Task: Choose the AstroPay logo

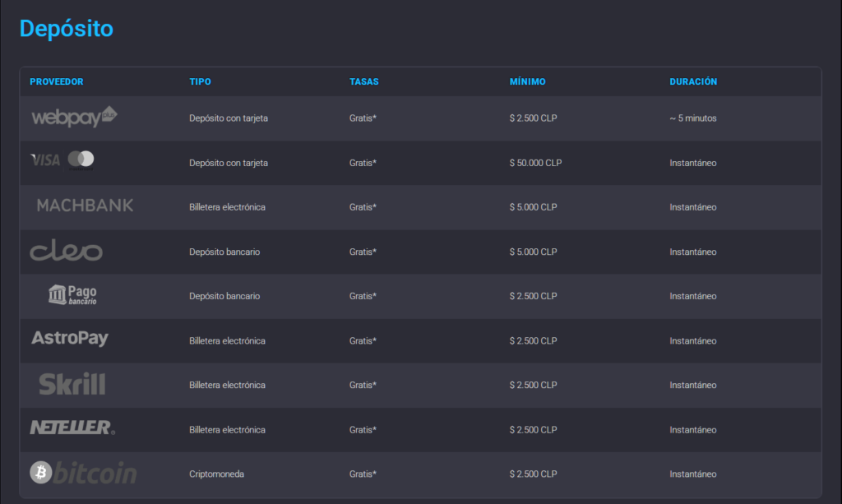Action: click(70, 338)
